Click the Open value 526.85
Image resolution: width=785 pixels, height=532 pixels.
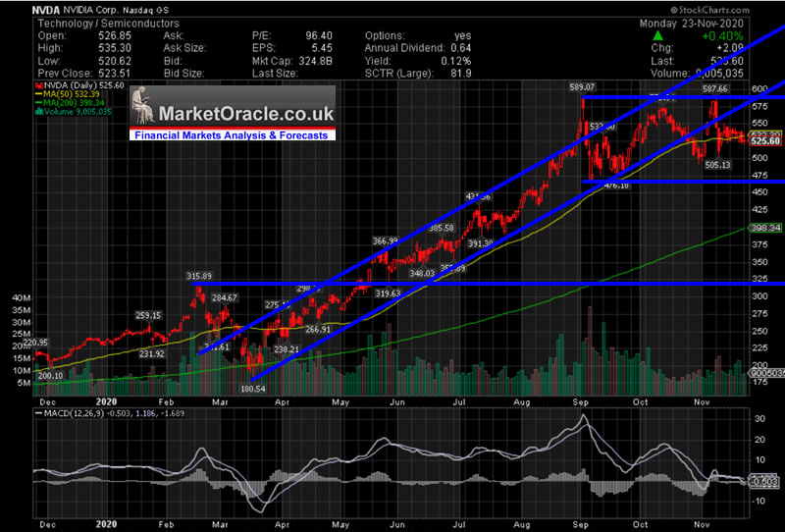click(115, 36)
